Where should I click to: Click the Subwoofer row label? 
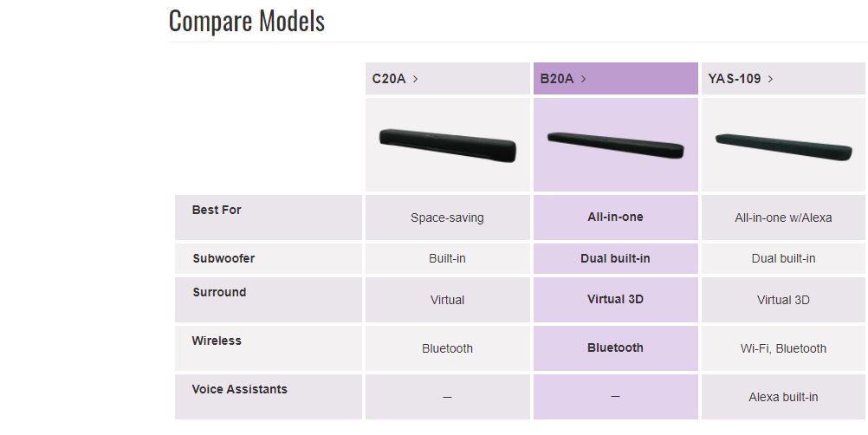(223, 258)
